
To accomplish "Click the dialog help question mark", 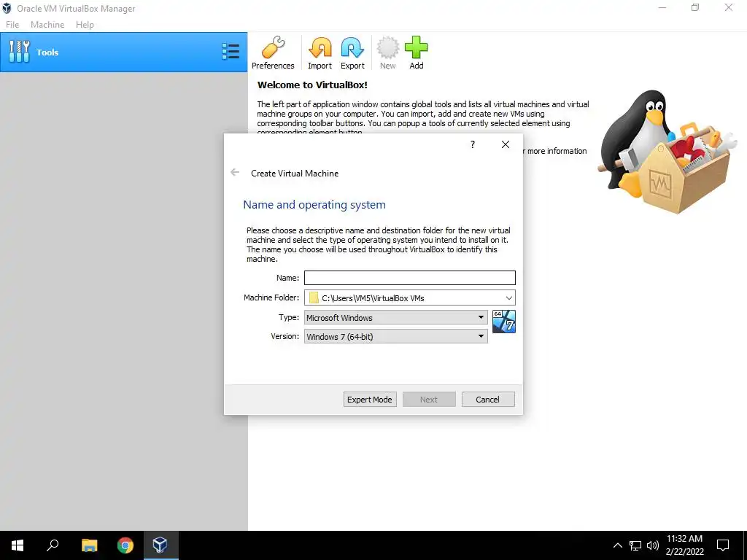I will click(473, 144).
